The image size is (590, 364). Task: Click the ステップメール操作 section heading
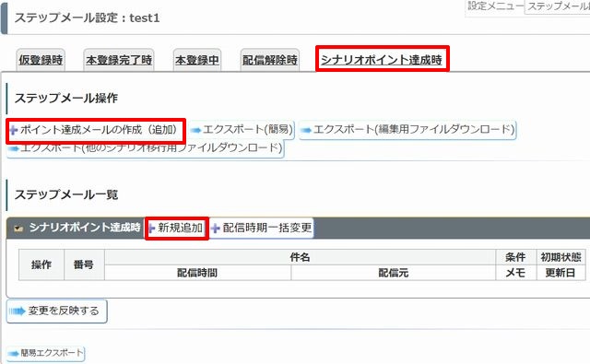tap(66, 99)
